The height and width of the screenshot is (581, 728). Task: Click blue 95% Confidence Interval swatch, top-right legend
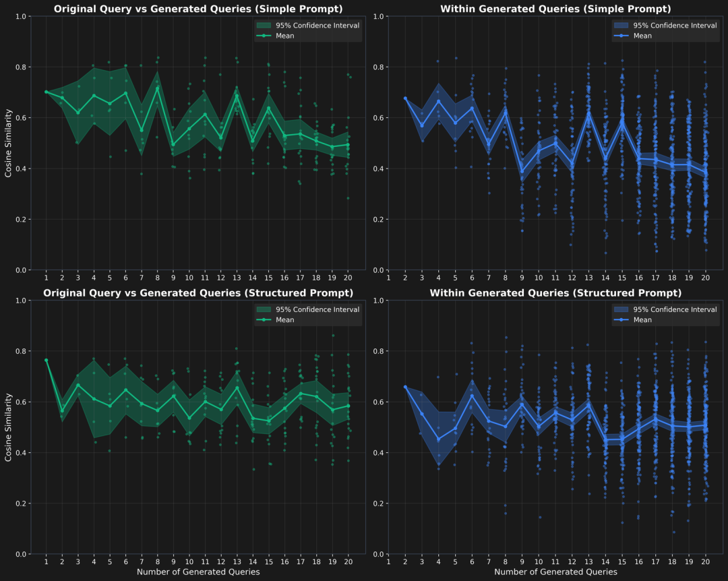pos(621,26)
